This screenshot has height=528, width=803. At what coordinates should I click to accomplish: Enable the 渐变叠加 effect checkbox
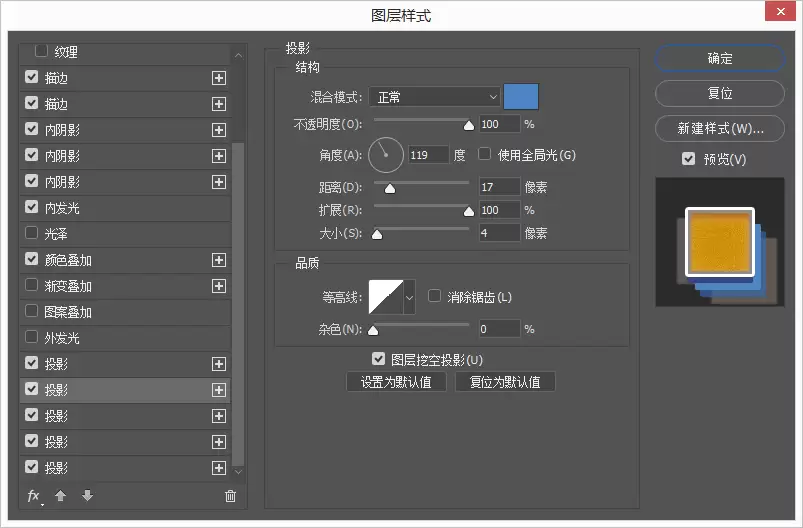click(x=31, y=285)
